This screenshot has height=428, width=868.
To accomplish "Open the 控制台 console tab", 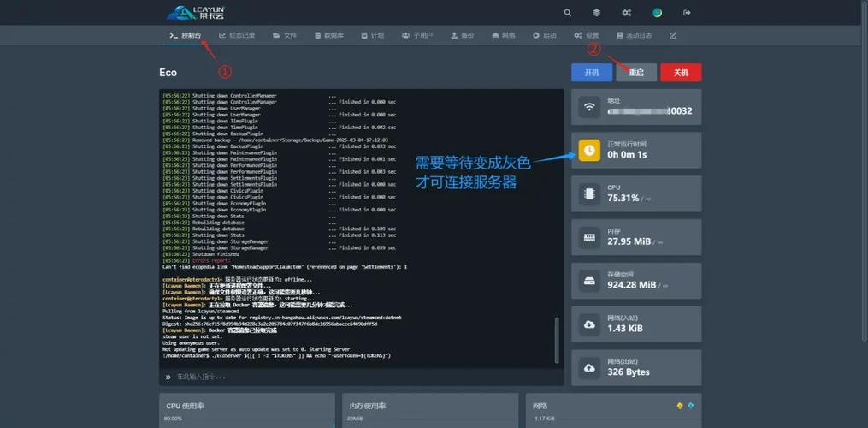I will pos(185,35).
